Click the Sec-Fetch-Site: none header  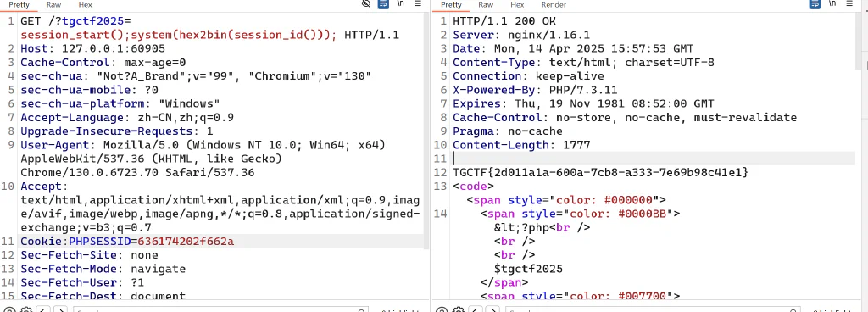coord(89,255)
